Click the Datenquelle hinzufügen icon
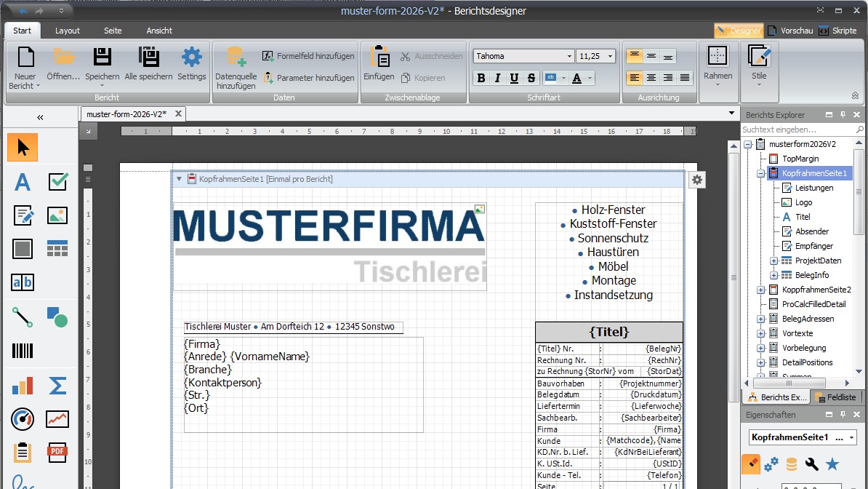 pos(236,57)
